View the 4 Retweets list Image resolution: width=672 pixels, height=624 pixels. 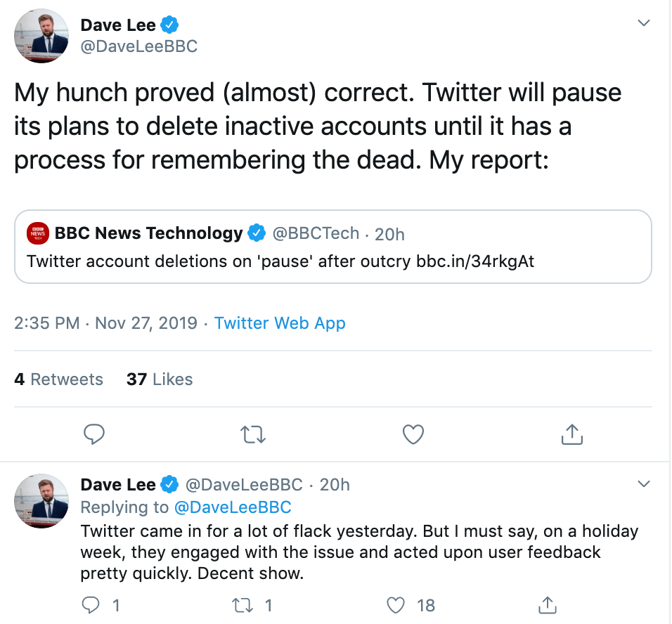point(58,379)
